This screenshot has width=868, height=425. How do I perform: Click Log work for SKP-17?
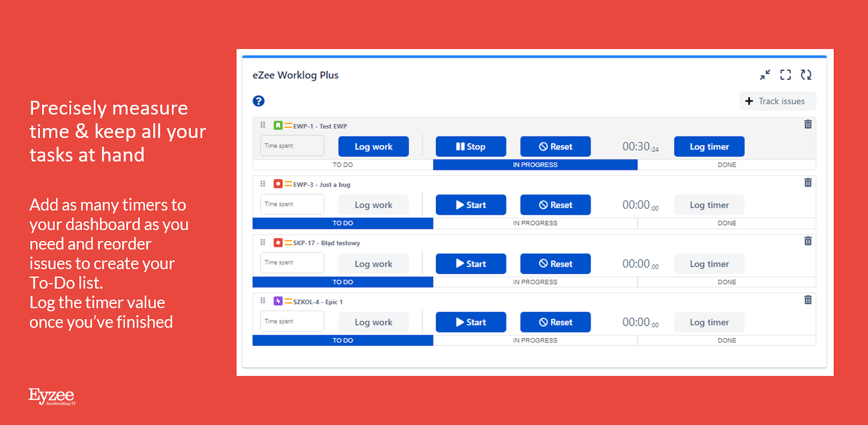pyautogui.click(x=373, y=264)
